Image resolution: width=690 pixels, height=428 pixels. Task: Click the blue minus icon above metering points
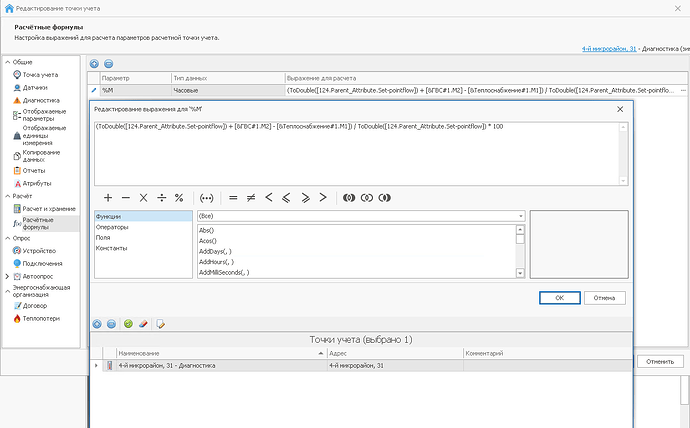pos(111,324)
